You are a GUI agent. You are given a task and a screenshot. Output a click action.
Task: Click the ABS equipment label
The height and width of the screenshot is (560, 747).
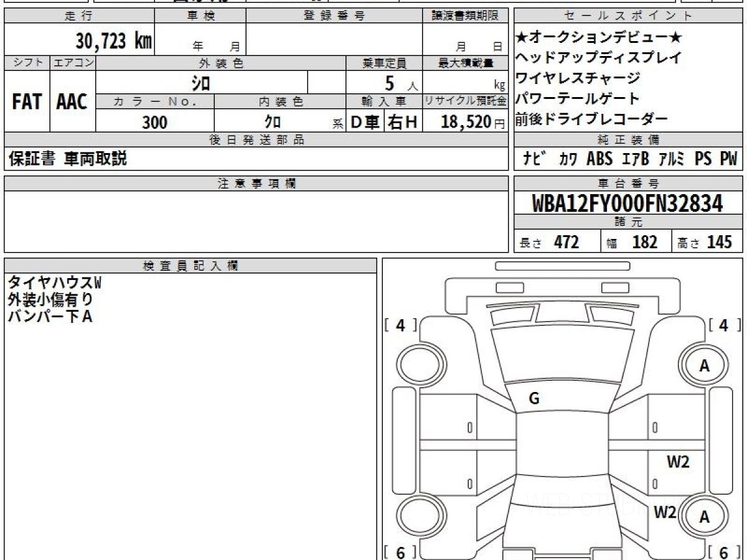click(599, 159)
